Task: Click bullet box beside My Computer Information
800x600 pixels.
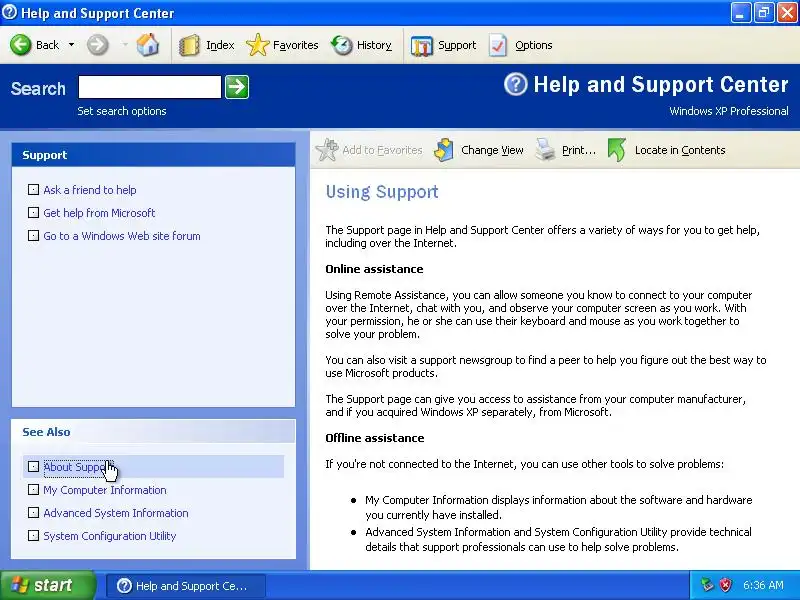Action: [33, 490]
